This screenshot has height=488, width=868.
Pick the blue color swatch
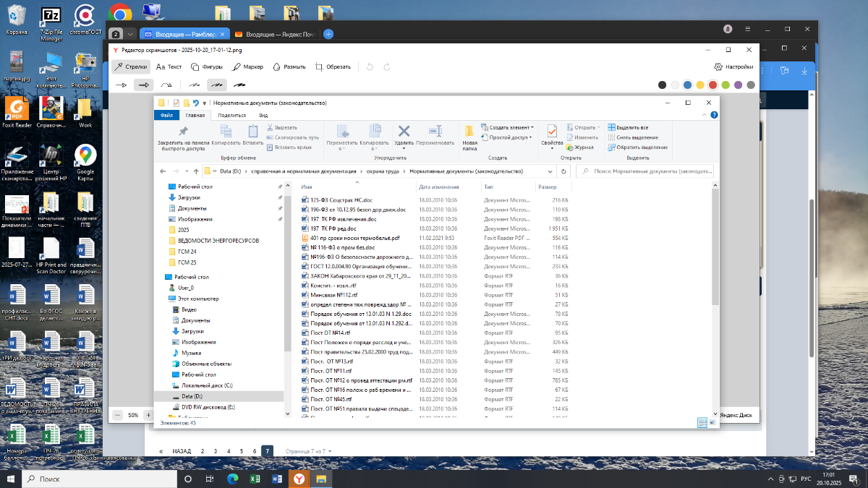click(x=687, y=85)
